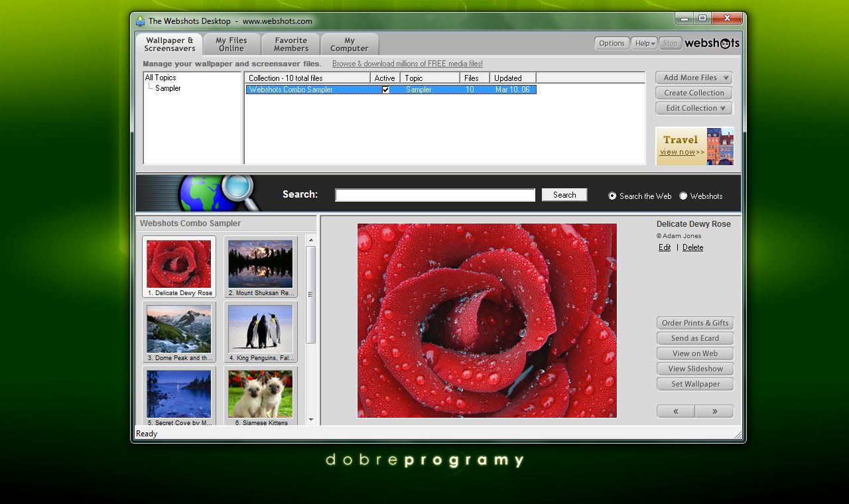The height and width of the screenshot is (504, 849).
Task: Click the Set Wallpaper button
Action: 694,384
